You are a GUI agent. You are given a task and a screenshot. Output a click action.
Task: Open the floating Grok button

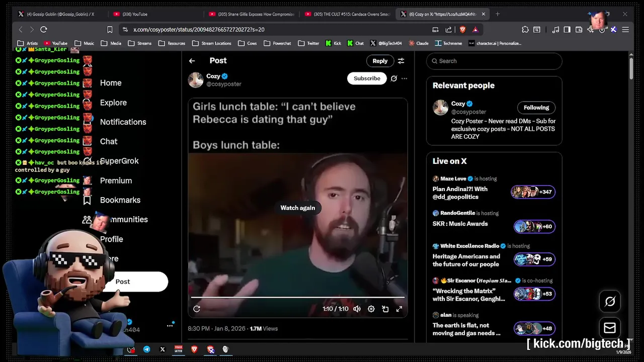pos(610,301)
